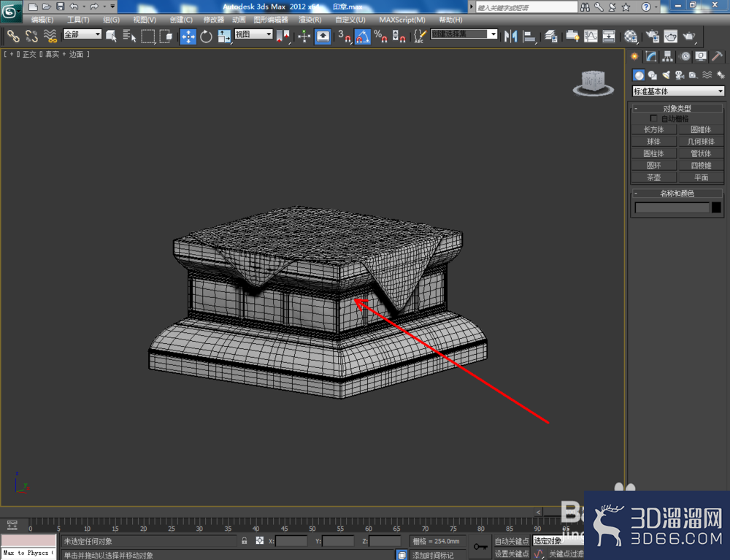Switch to the Modify panel tab
Image resolution: width=730 pixels, height=560 pixels.
[x=651, y=57]
